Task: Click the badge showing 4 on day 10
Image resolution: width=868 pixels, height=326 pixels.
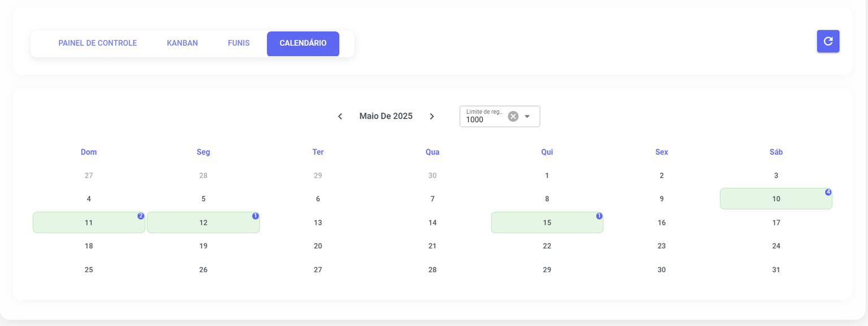Action: click(828, 192)
